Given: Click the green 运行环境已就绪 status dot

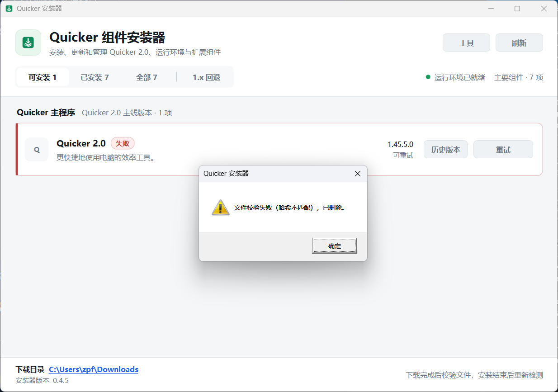Looking at the screenshot, I should point(428,77).
